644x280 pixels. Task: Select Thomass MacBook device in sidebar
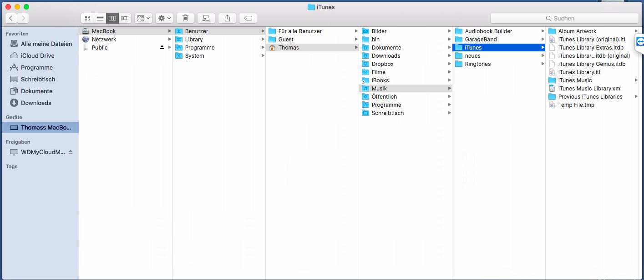(40, 127)
